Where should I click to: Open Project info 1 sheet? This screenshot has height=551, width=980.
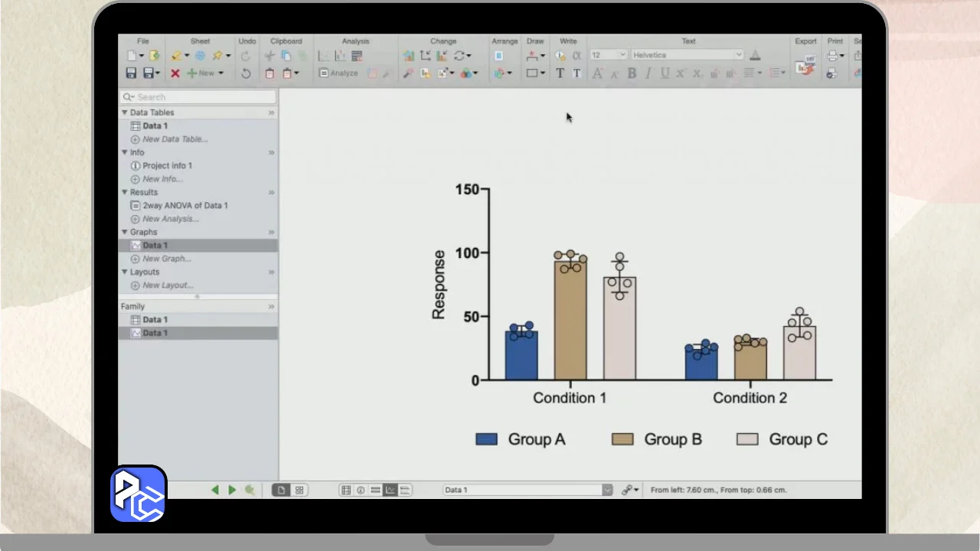(167, 166)
